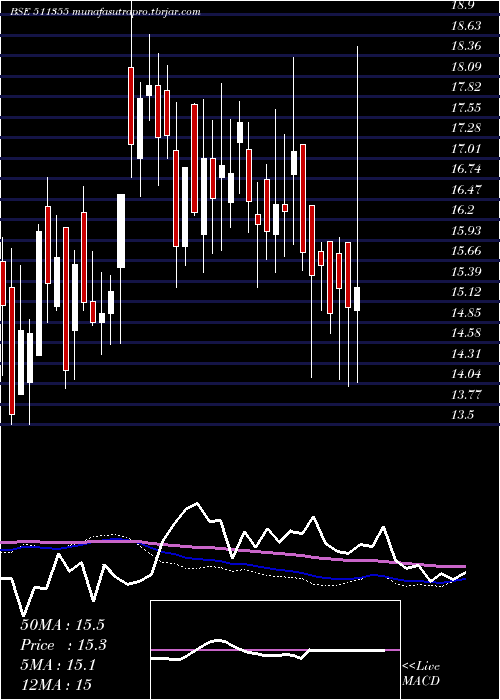Click the 13.5 price axis label

462,415
